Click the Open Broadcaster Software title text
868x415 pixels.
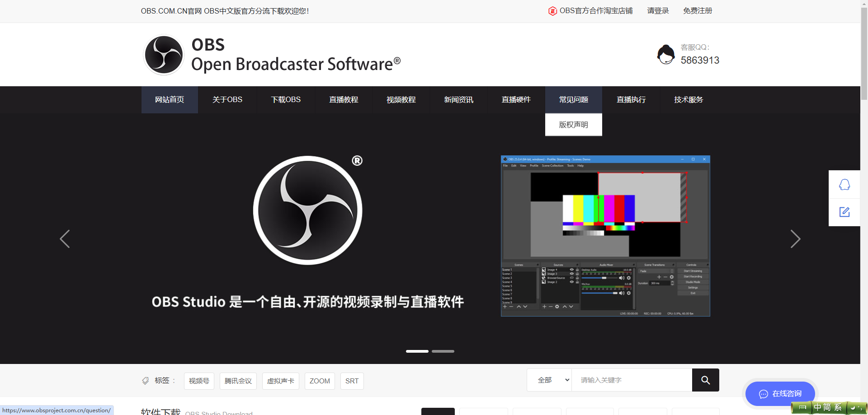click(x=296, y=65)
